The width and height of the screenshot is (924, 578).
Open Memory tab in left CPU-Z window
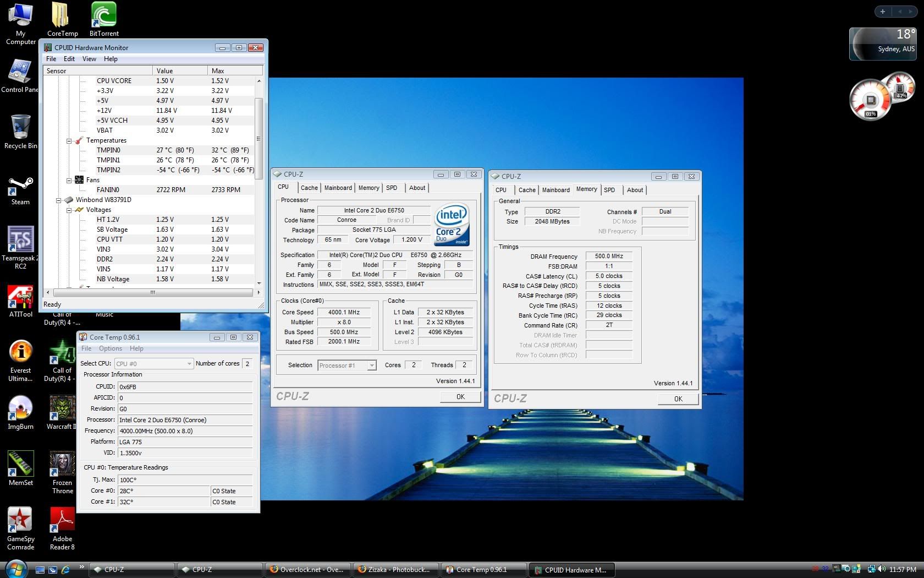point(369,188)
